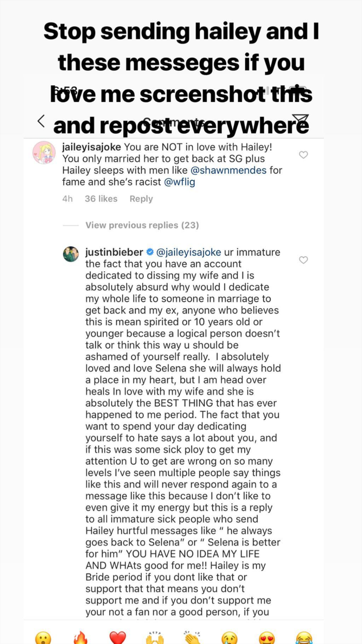The width and height of the screenshot is (362, 644).
Task: Reply to the jaileyisajoke comment
Action: 141,199
